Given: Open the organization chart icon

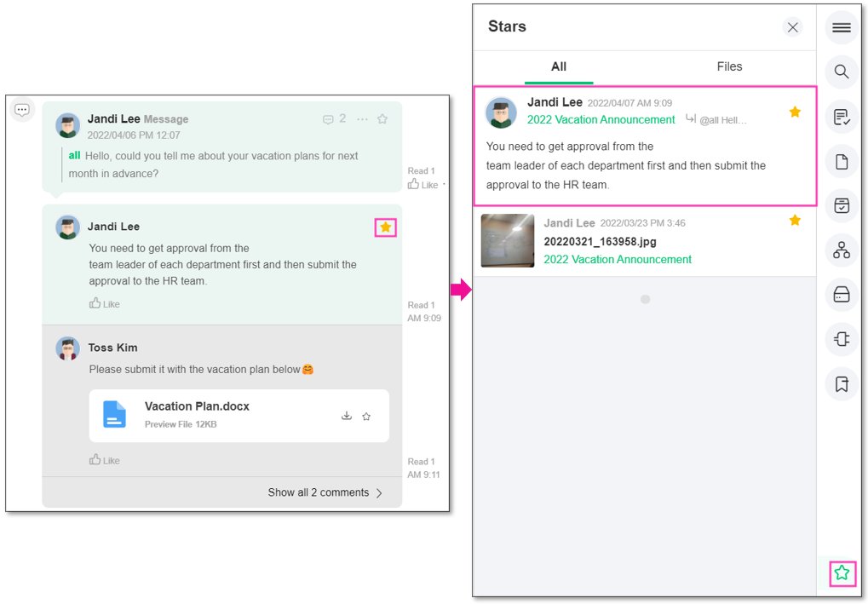Looking at the screenshot, I should 841,250.
